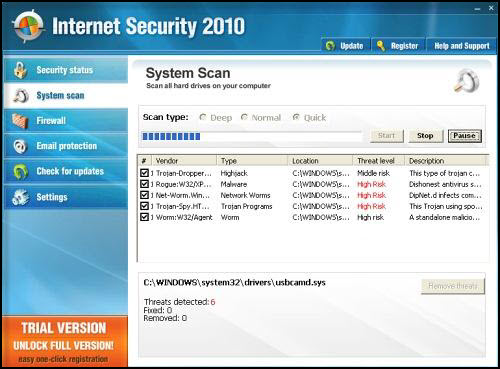Click the key icon on Register
Image resolution: width=500 pixels, height=369 pixels.
click(x=381, y=46)
